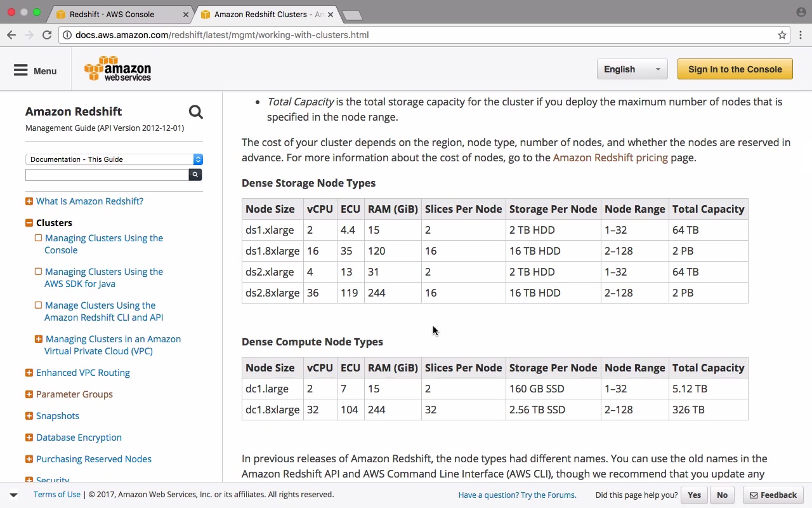Click the 104 ECU cell for dc1.8xlarge
Viewport: 812px width, 508px height.
[x=350, y=410]
